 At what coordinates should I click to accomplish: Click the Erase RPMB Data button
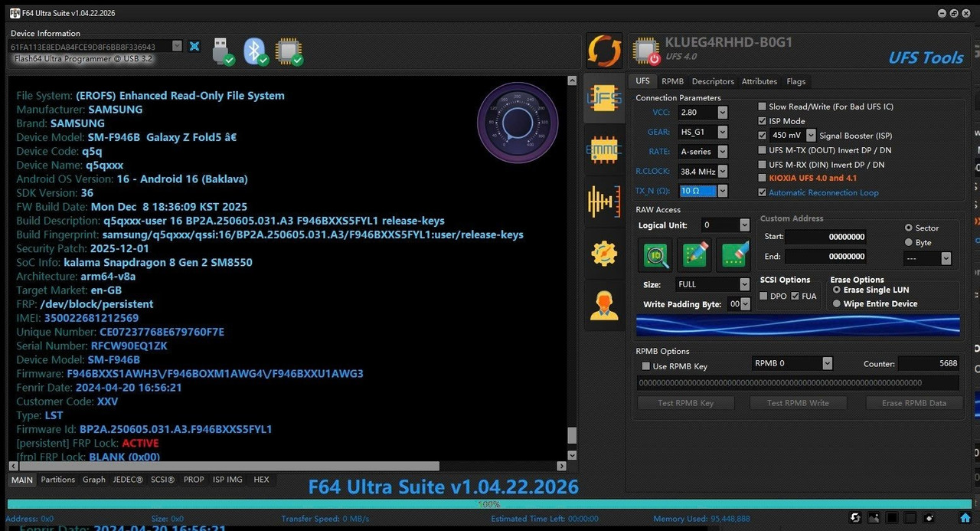coord(914,403)
